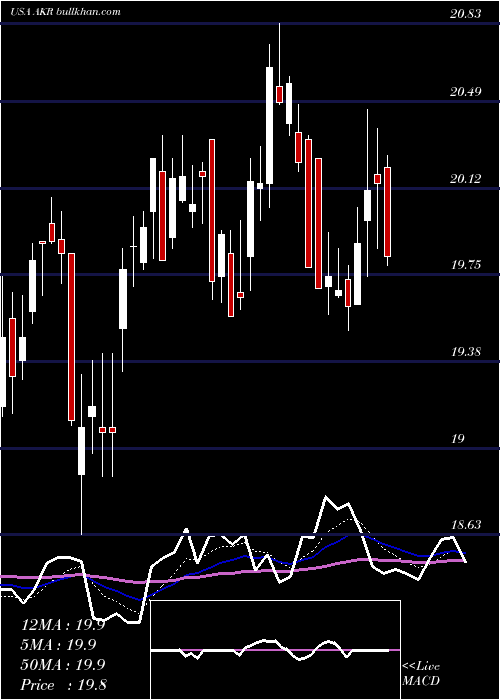Viewport: 500px width, 700px height.
Task: Click the '5MA : 19.9' legend text
Action: tap(59, 645)
